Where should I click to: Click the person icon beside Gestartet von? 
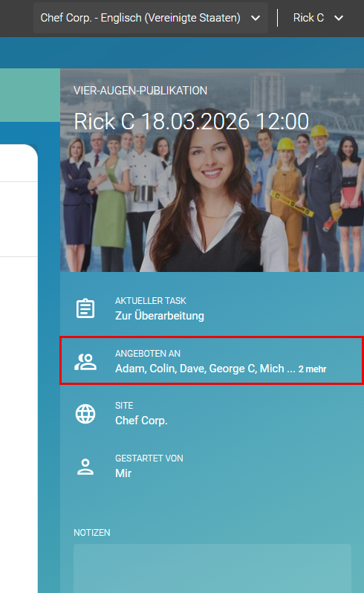85,467
